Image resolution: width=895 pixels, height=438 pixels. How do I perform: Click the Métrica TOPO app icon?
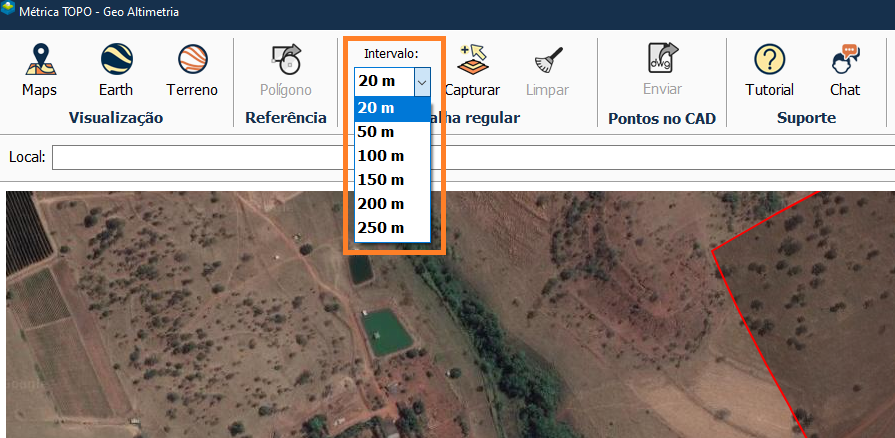9,11
